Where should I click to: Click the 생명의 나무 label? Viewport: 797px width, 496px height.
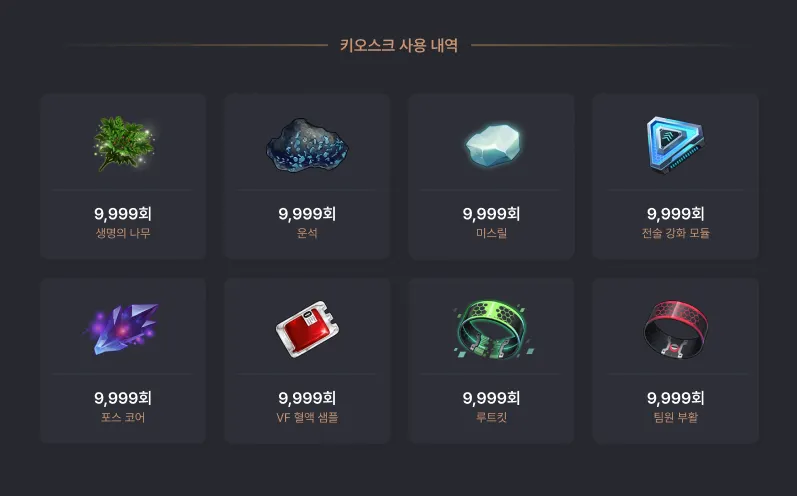[x=123, y=233]
